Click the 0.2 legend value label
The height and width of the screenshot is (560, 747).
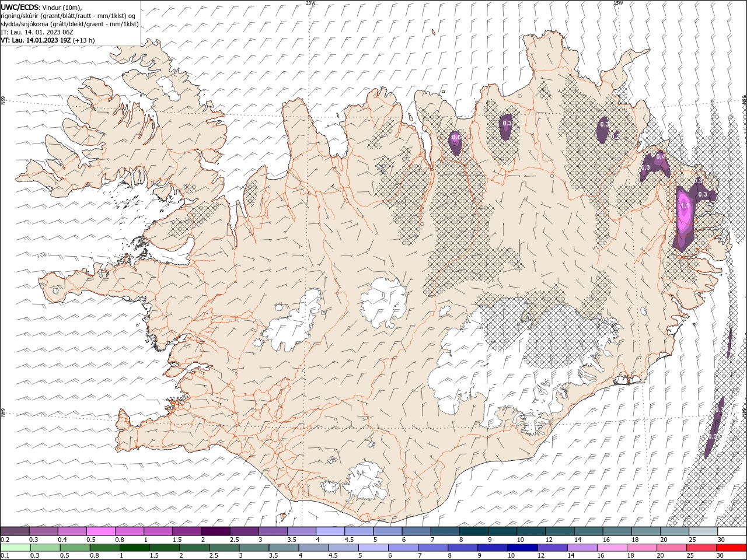click(x=5, y=540)
